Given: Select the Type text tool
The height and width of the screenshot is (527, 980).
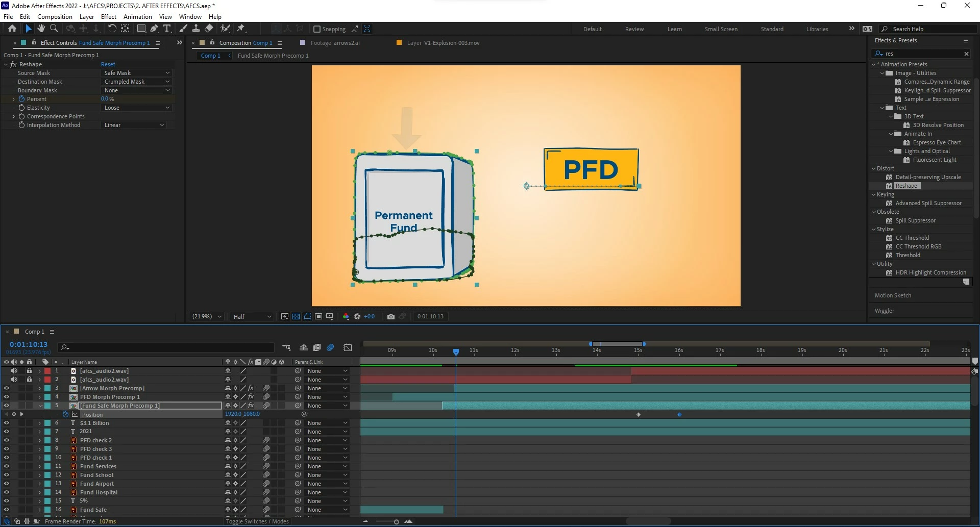Looking at the screenshot, I should tap(167, 29).
